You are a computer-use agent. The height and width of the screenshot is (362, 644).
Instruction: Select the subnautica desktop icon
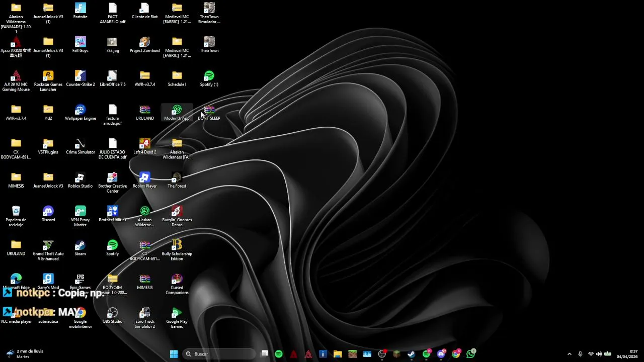coord(48,316)
